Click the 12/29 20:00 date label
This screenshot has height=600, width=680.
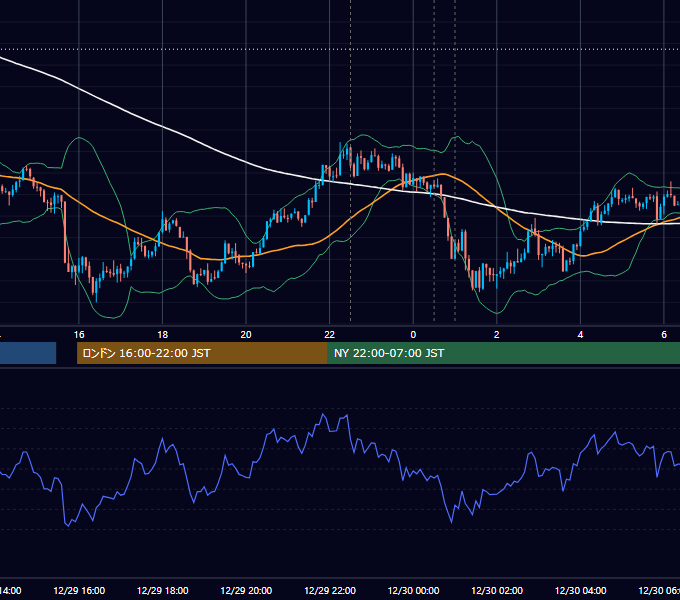(246, 591)
